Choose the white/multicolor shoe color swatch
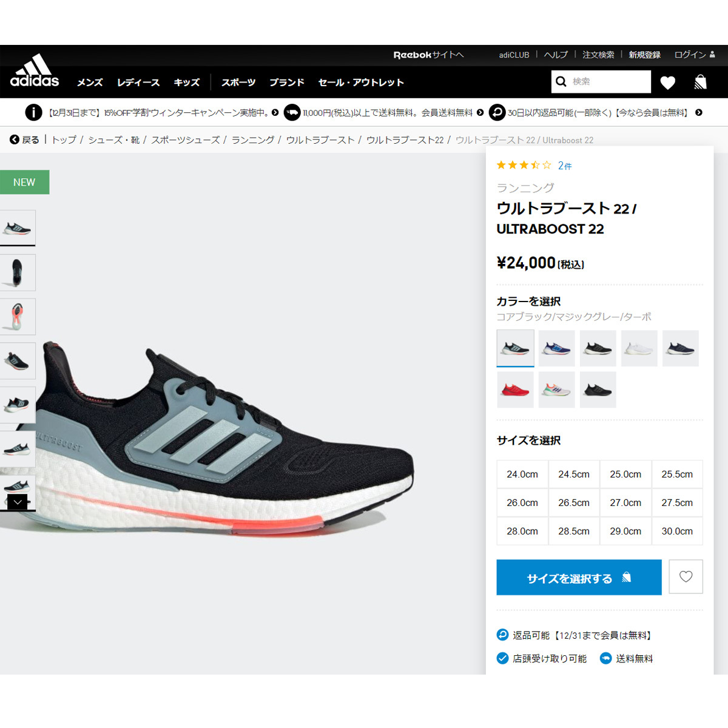The height and width of the screenshot is (728, 728). 556,389
